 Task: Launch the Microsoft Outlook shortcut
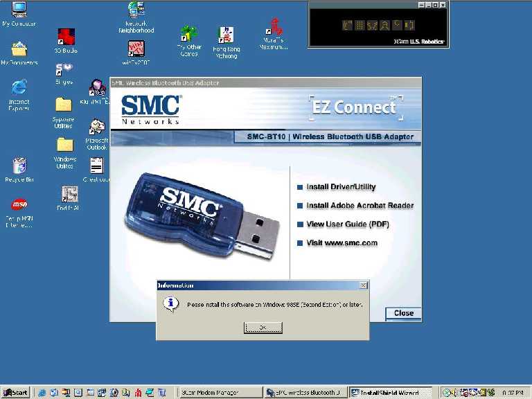pyautogui.click(x=98, y=134)
